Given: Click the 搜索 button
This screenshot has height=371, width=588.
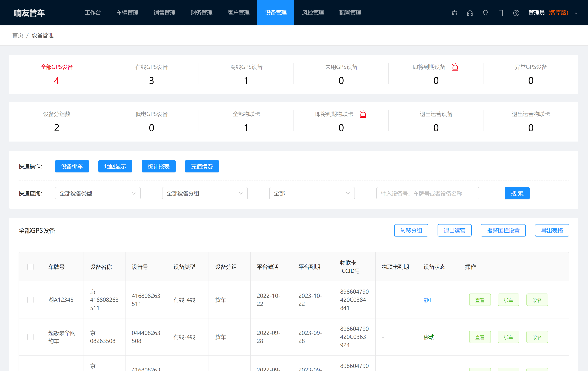Looking at the screenshot, I should point(517,193).
